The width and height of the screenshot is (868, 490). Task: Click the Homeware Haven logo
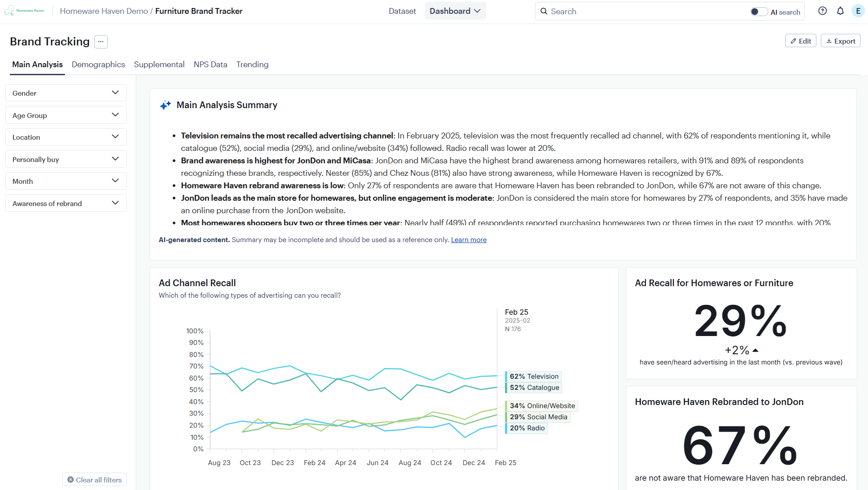(24, 11)
